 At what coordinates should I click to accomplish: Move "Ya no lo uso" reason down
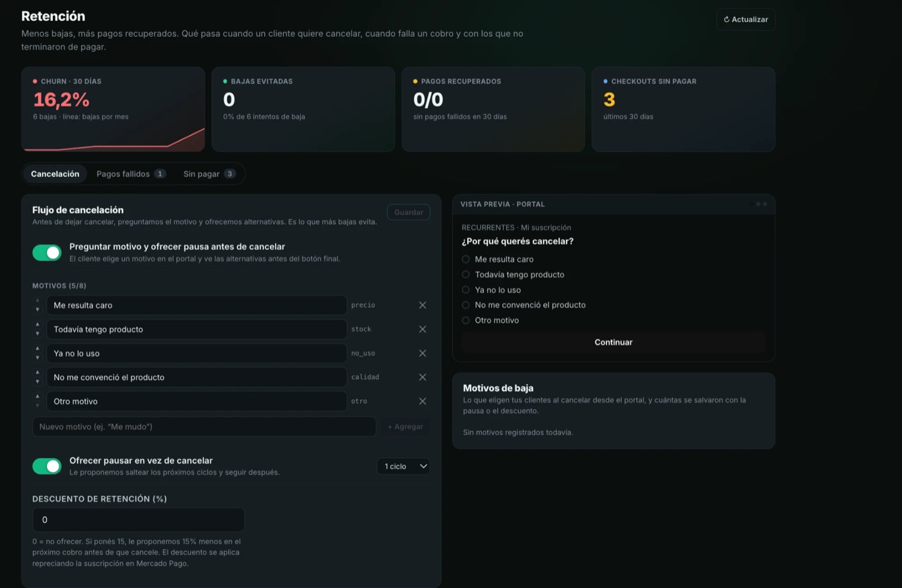pyautogui.click(x=37, y=357)
